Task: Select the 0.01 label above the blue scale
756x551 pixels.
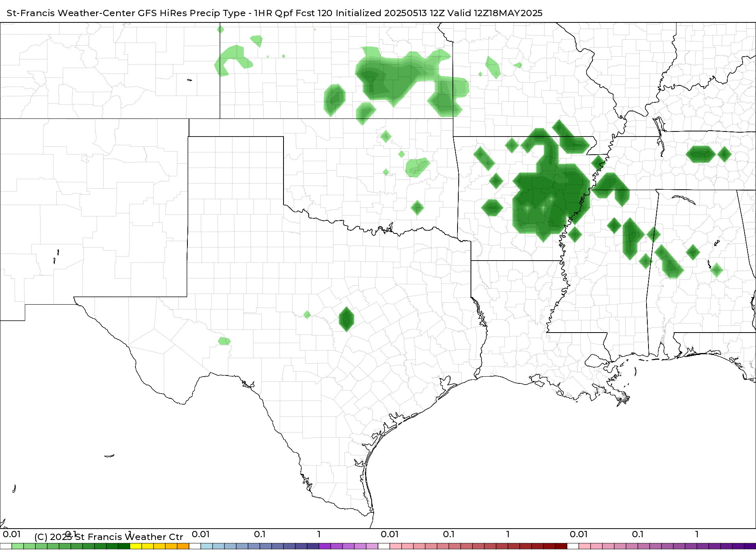Action: [x=201, y=534]
